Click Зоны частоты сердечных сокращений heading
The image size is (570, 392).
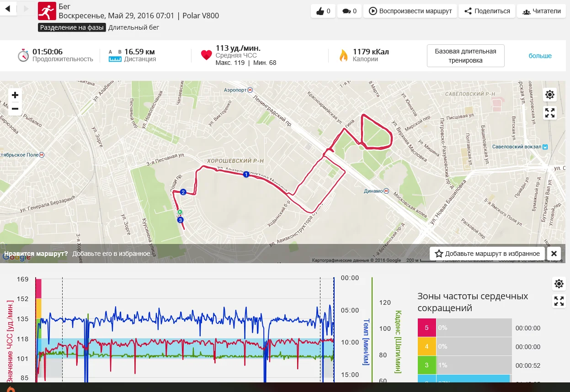point(473,302)
